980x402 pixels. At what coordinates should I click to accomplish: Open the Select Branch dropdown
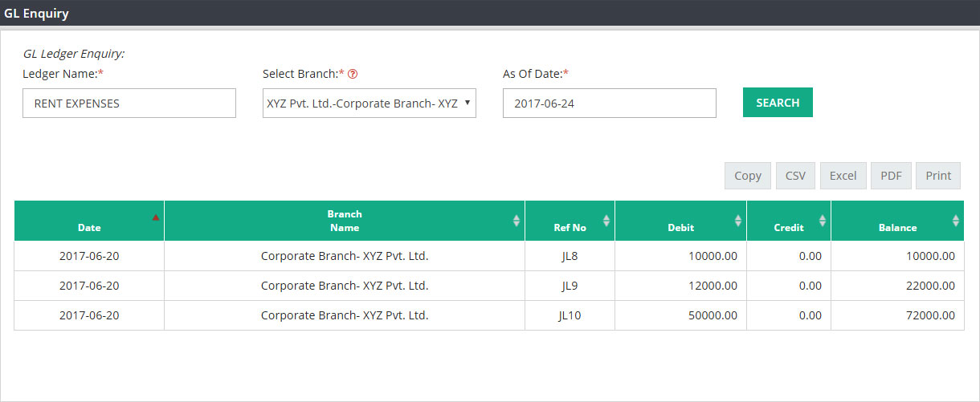pyautogui.click(x=370, y=103)
